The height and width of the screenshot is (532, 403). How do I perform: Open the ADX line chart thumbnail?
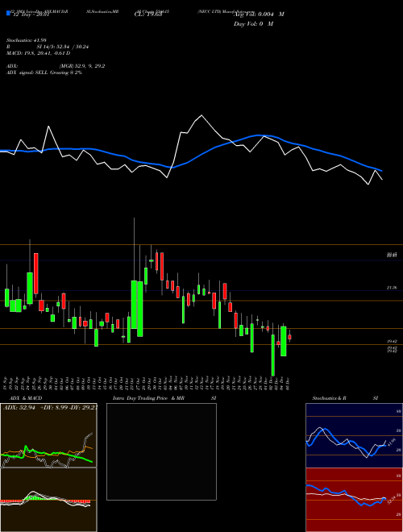click(48, 435)
